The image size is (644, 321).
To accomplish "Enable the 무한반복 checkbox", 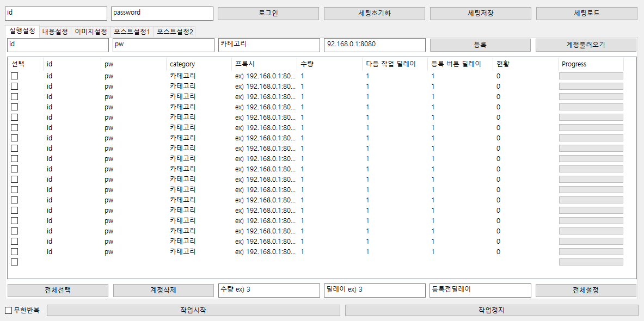I will pyautogui.click(x=9, y=310).
